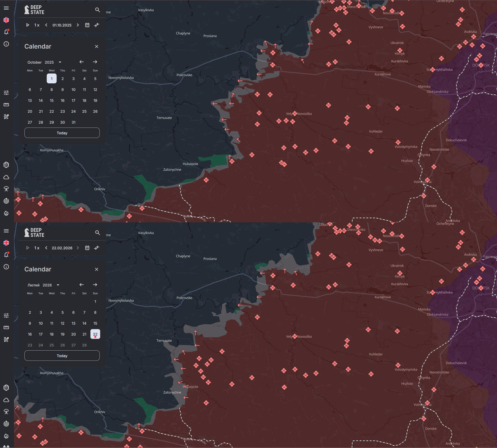This screenshot has height=448, width=497.
Task: Click the 01.10.2025 date field
Action: pos(62,25)
